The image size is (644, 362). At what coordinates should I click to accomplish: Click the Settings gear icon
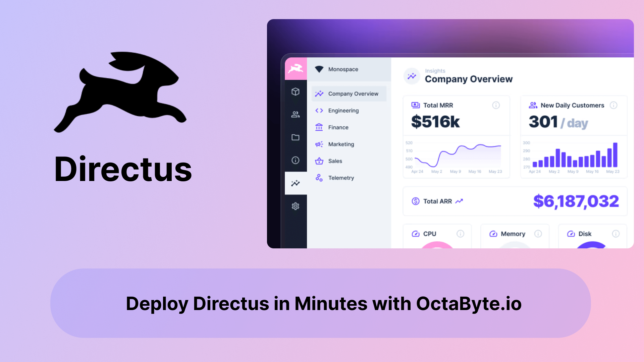tap(295, 206)
